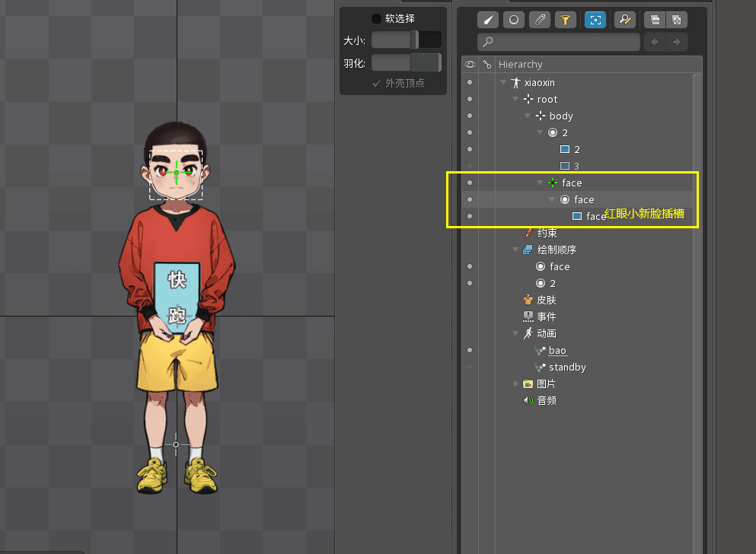756x554 pixels.
Task: Toggle visibility dot for the body bone
Action: (x=470, y=116)
